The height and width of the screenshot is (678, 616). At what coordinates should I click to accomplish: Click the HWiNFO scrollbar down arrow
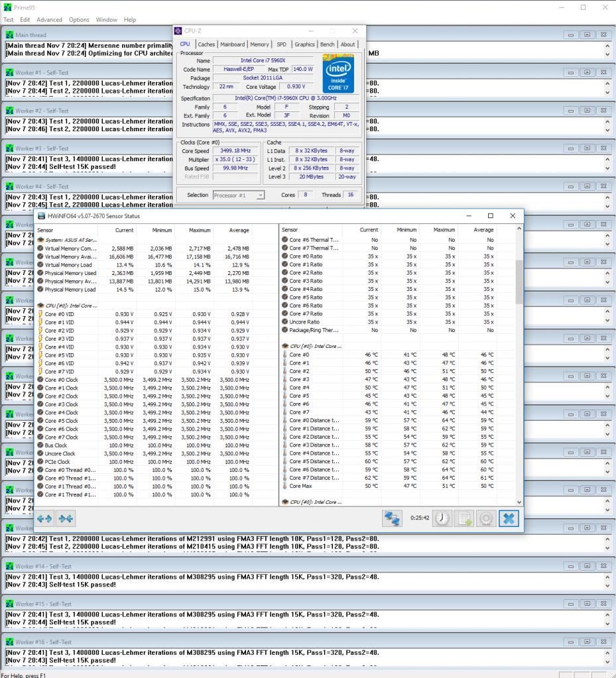519,502
